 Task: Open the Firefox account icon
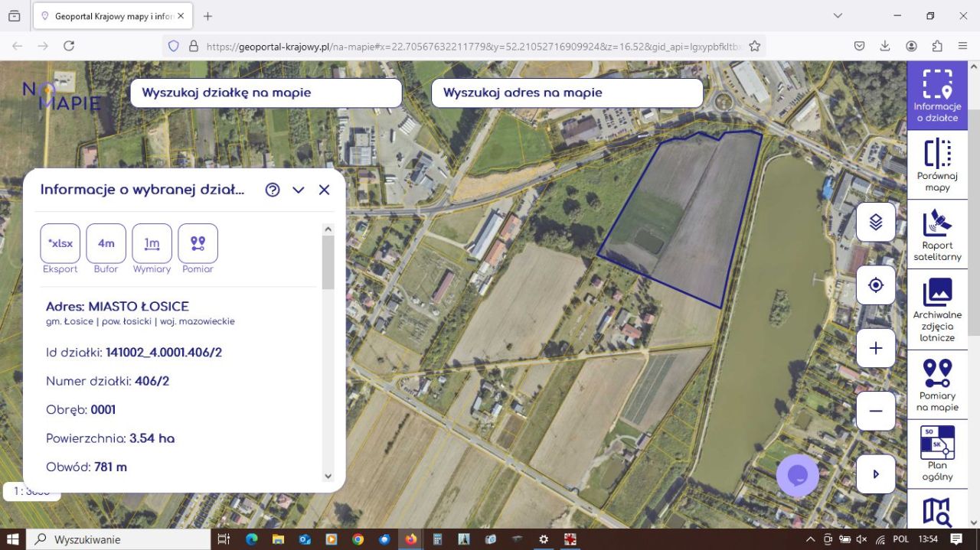tap(911, 46)
